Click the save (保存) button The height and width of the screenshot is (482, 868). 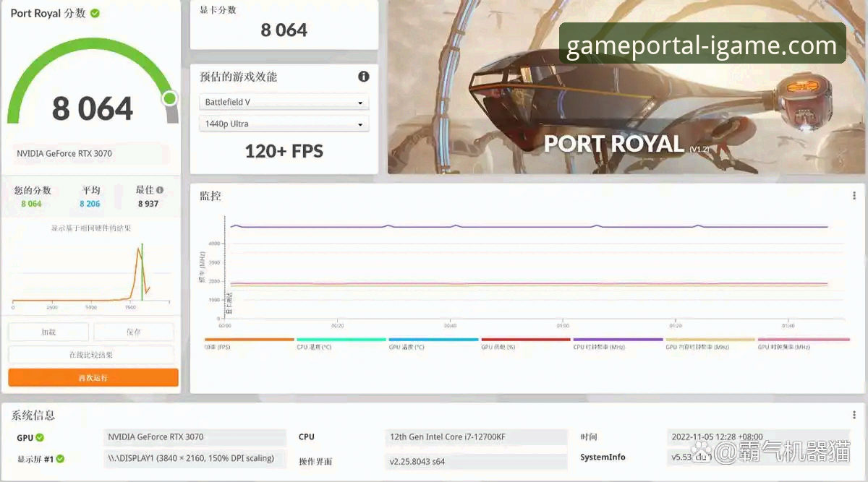click(x=134, y=332)
